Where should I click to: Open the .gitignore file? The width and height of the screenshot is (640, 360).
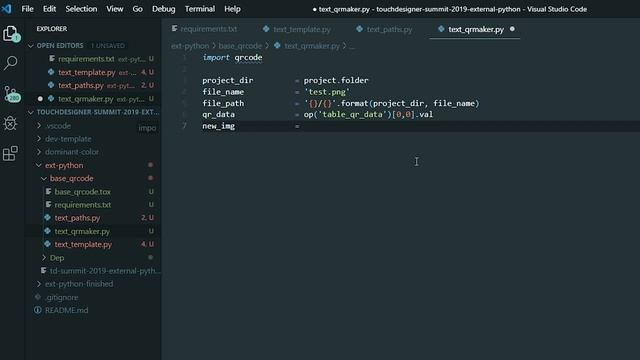[62, 297]
